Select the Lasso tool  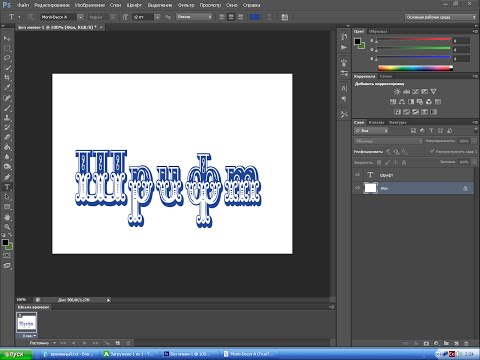pos(7,58)
